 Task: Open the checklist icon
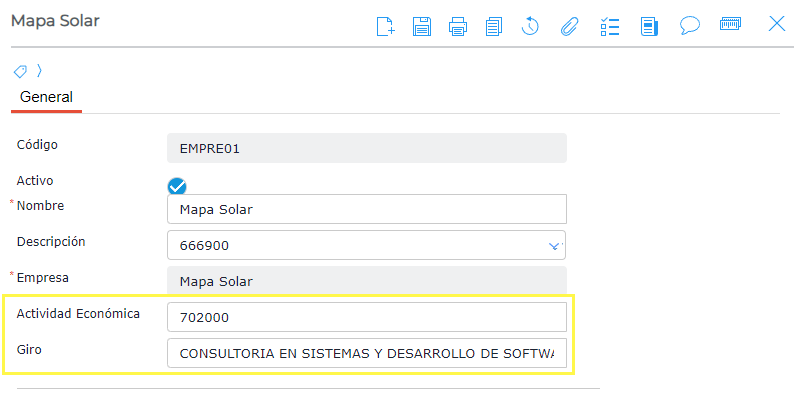click(610, 26)
